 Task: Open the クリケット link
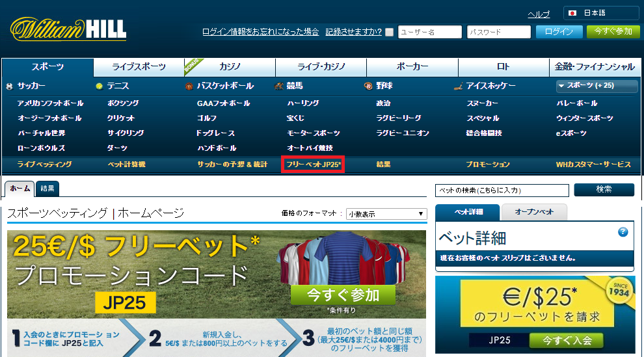point(121,118)
